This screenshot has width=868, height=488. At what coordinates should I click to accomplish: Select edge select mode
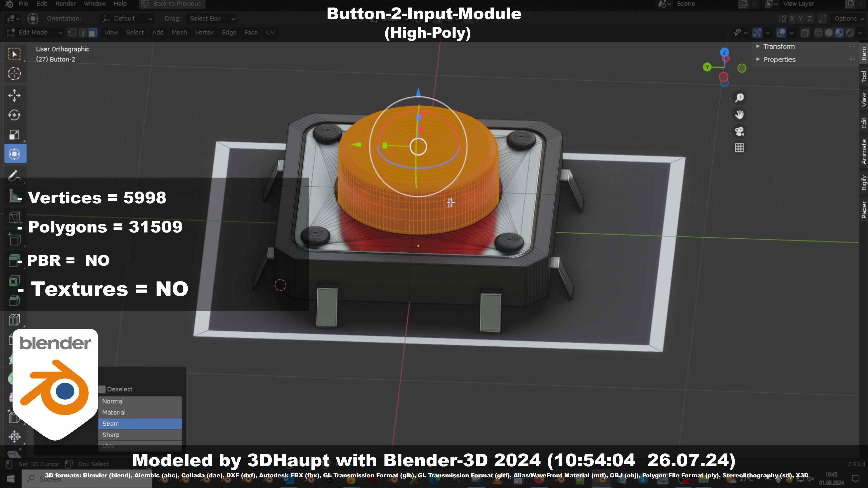[x=82, y=33]
